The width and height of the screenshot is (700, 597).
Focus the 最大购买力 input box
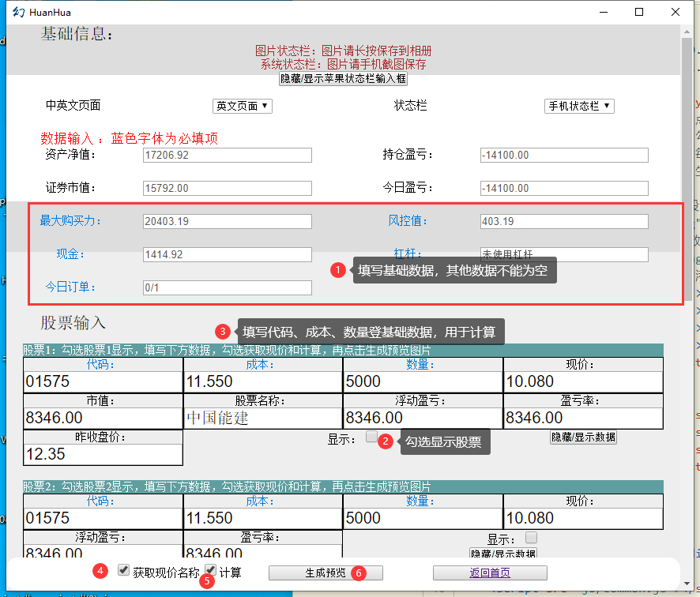pos(227,221)
